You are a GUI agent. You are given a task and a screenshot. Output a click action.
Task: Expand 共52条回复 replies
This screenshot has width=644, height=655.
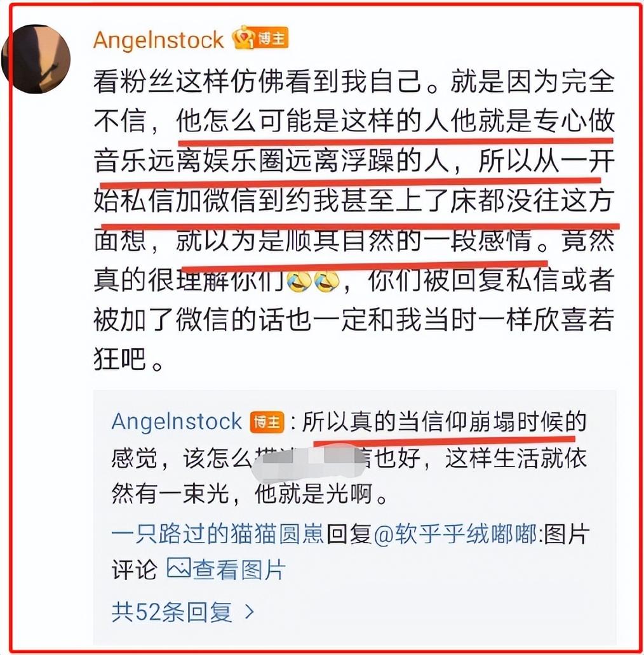[183, 612]
